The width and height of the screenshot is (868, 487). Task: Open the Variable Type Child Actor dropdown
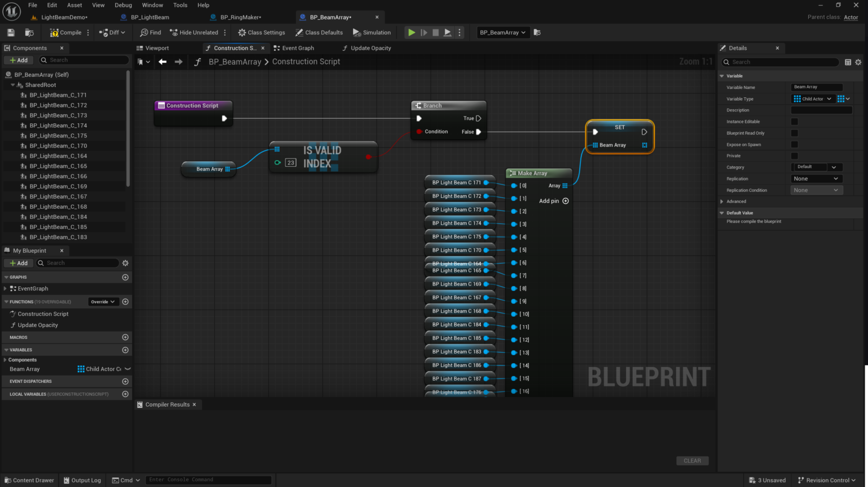click(813, 99)
